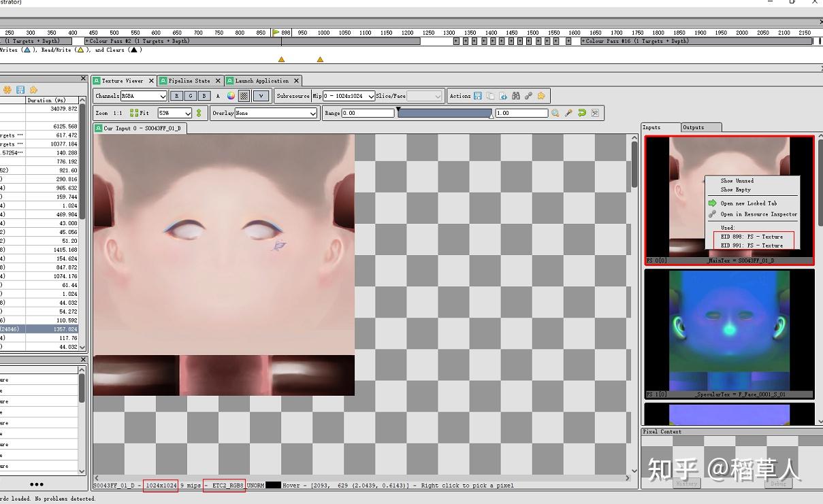823x504 pixels.
Task: Click the Debug button in Pixel Context
Action: tap(778, 484)
